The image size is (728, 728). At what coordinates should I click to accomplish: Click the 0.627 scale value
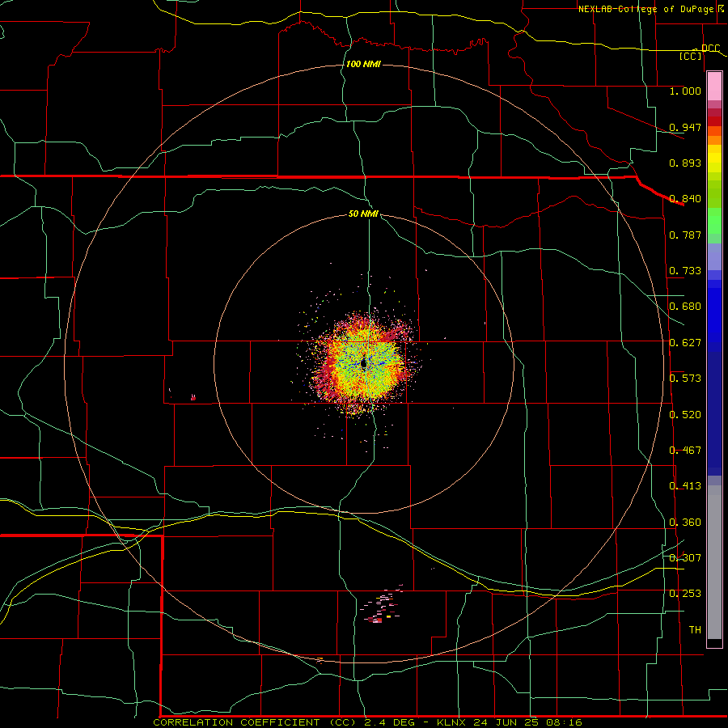tap(685, 343)
